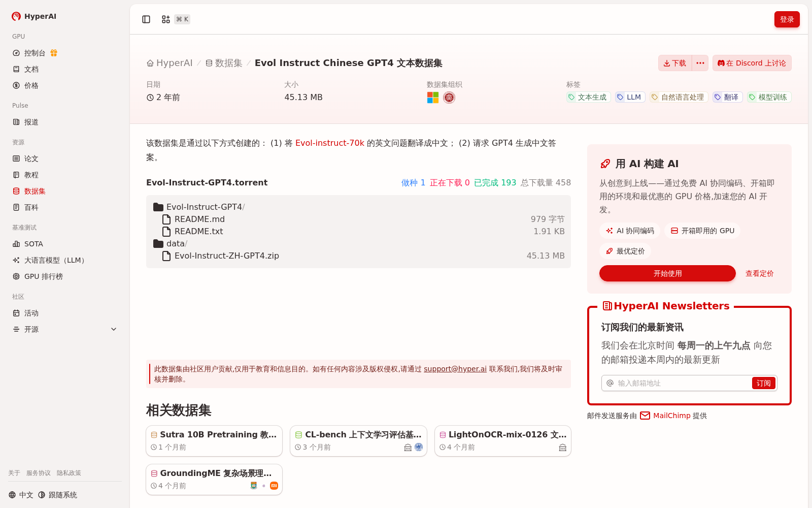
Task: Expand the 开源 section chevron
Action: click(114, 329)
